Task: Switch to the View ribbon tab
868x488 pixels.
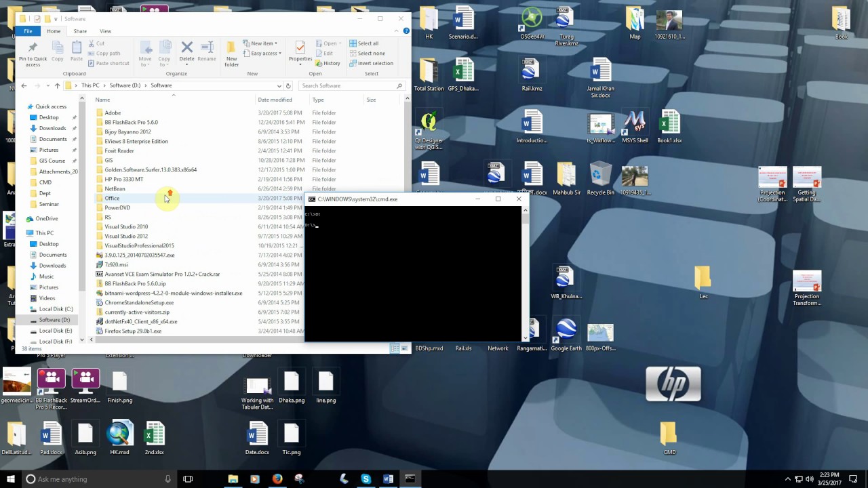Action: coord(105,31)
